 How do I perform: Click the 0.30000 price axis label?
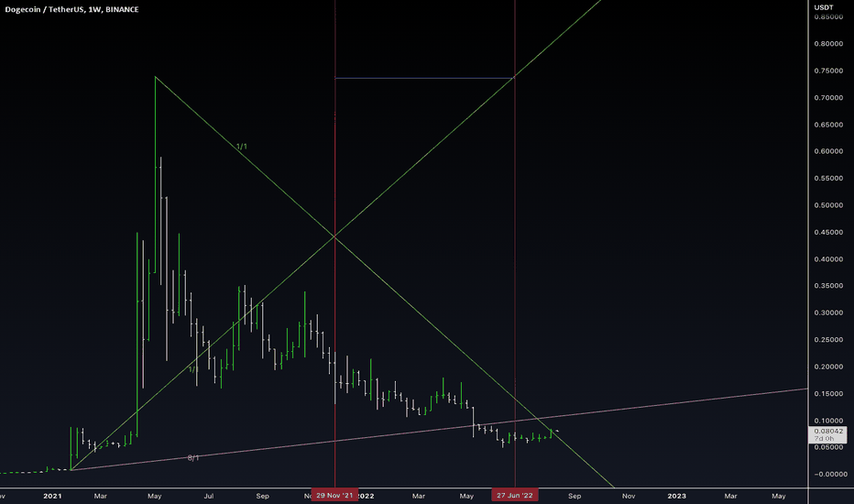click(828, 312)
